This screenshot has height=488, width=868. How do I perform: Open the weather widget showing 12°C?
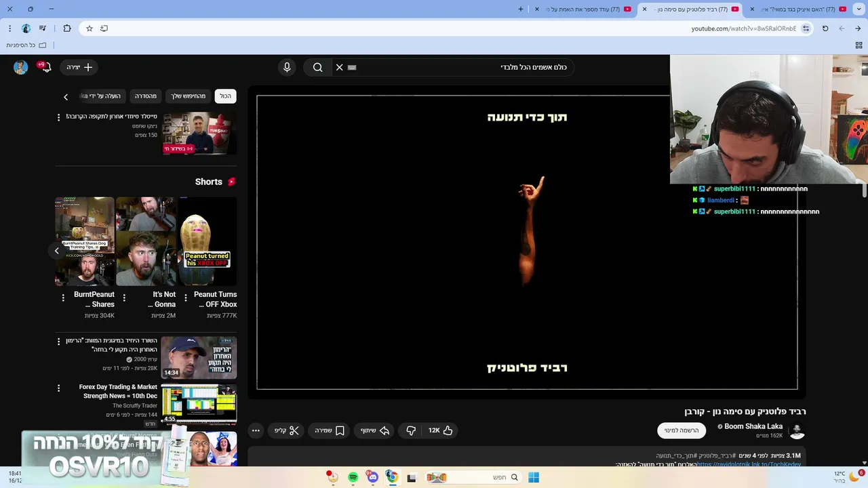point(848,476)
